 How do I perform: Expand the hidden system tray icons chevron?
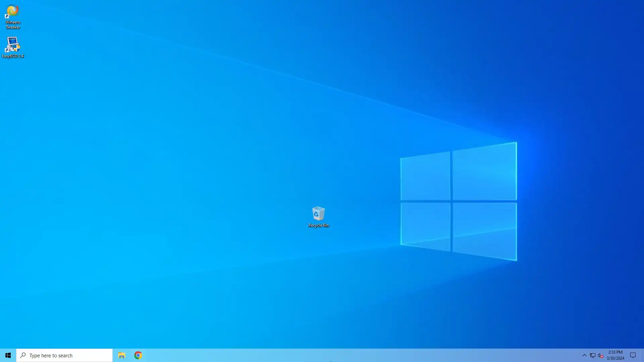coord(584,355)
